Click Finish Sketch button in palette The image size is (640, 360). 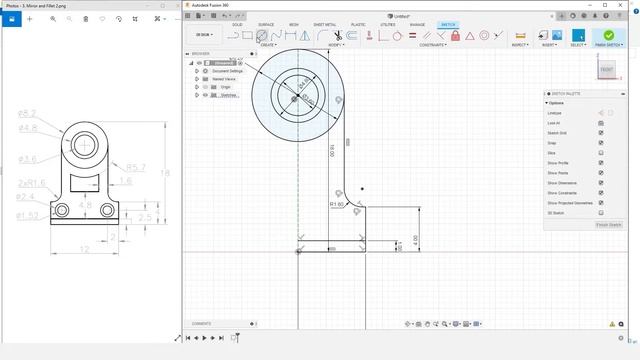(x=609, y=225)
